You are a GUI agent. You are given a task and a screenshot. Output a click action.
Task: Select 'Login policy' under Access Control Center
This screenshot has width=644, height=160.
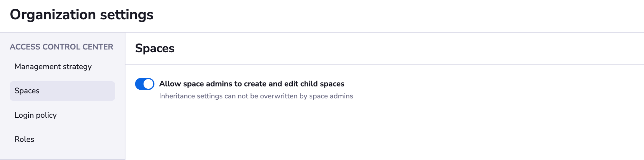pyautogui.click(x=35, y=115)
